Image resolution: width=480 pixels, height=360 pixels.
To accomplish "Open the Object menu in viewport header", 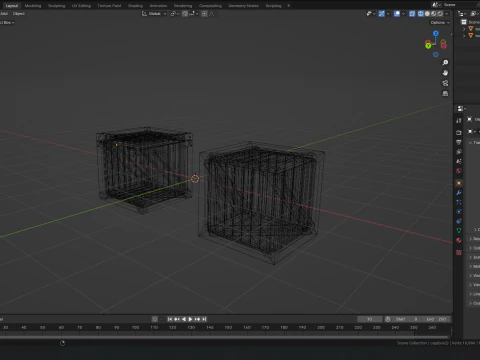I will point(19,14).
